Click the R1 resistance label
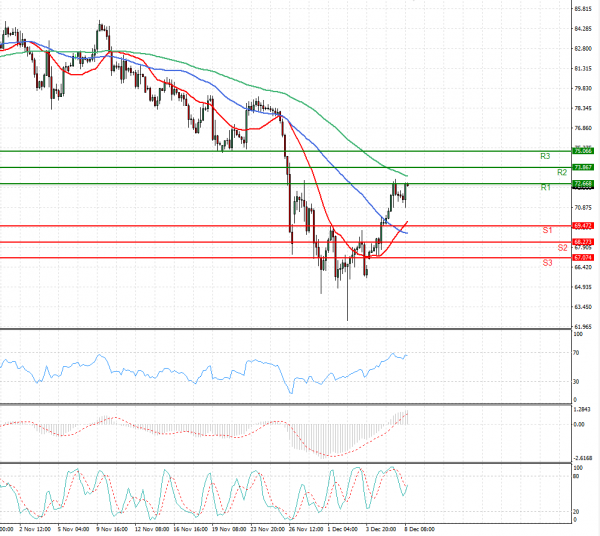The image size is (600, 536). [x=545, y=187]
